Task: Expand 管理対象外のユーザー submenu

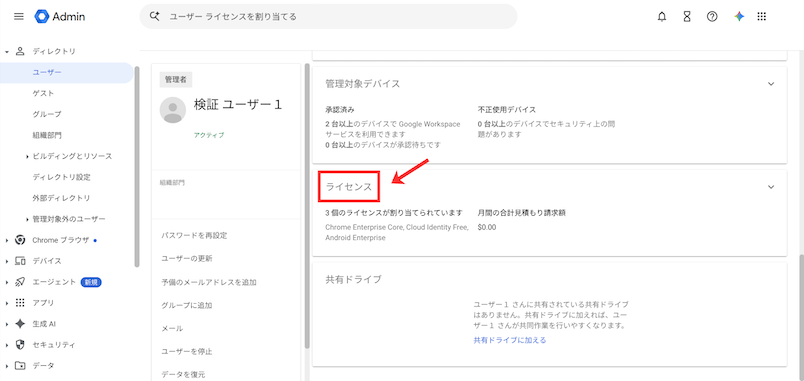Action: pos(27,219)
